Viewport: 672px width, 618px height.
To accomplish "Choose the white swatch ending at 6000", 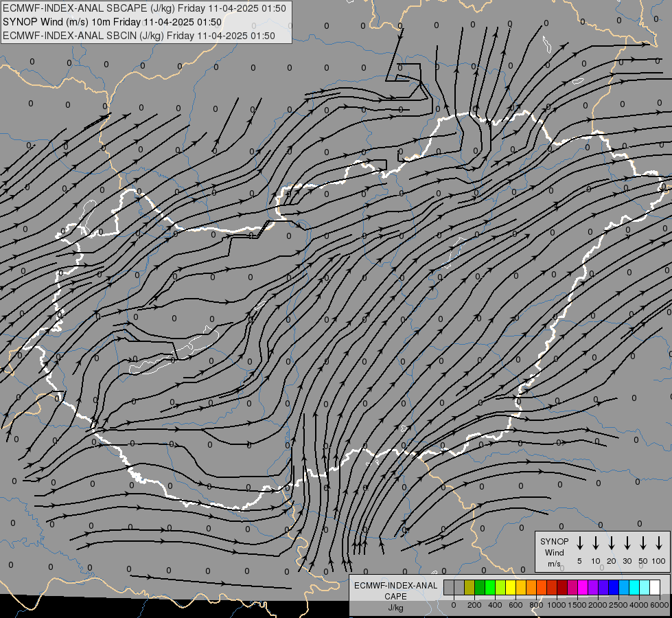I will coord(654,587).
